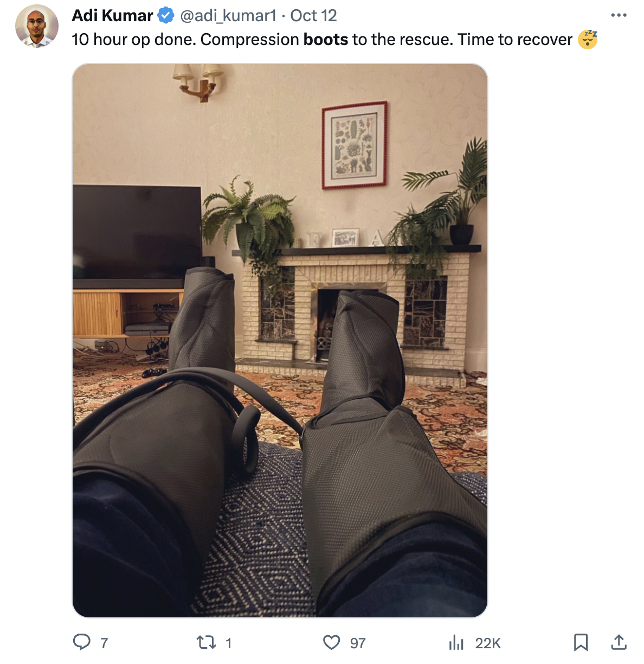644x664 pixels.
Task: Click the sleeping face emoji
Action: [588, 40]
